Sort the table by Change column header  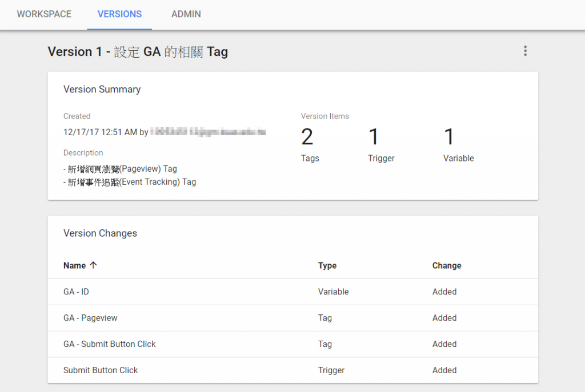[447, 265]
